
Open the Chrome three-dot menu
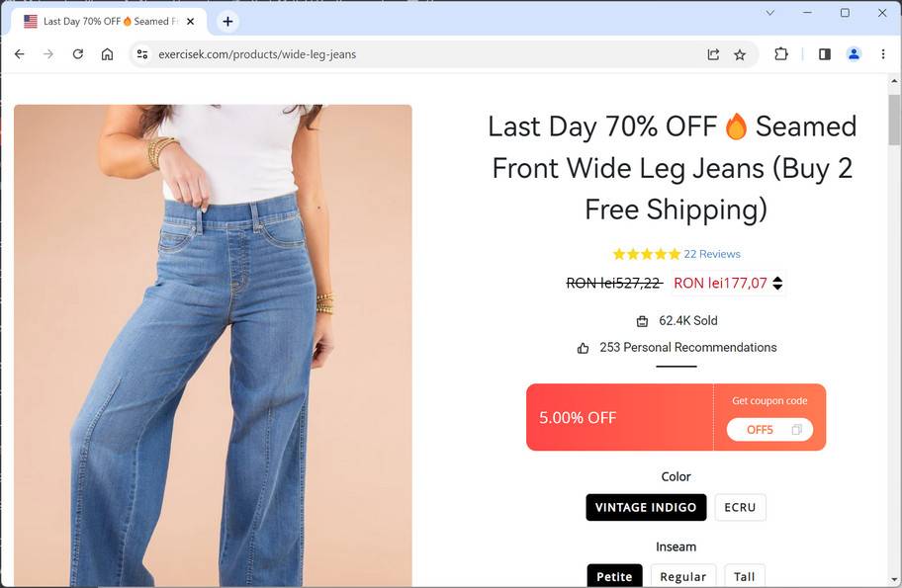point(883,54)
